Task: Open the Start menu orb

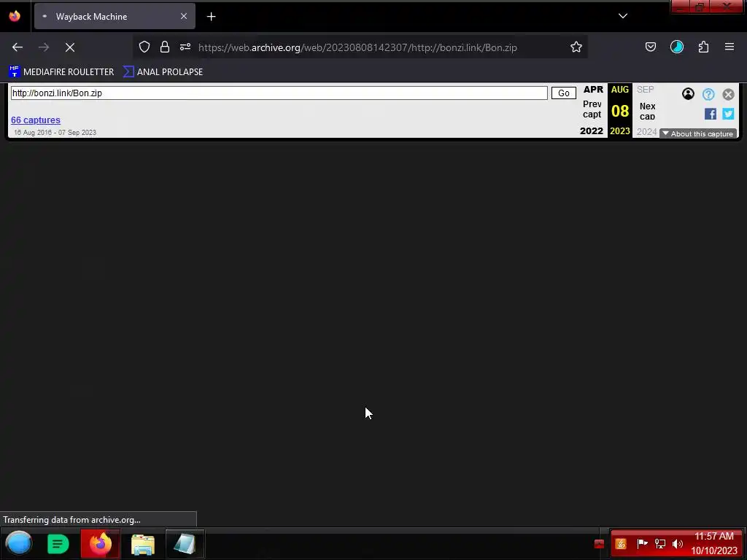Action: tap(18, 543)
